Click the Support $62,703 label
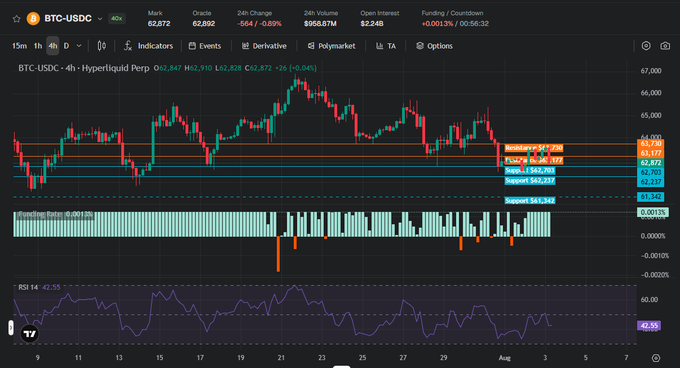 click(x=530, y=170)
